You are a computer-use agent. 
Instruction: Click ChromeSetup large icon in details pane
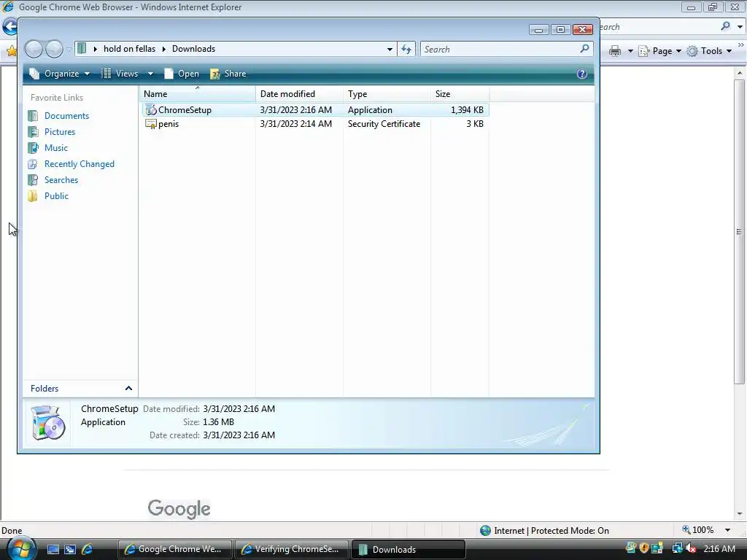(47, 423)
